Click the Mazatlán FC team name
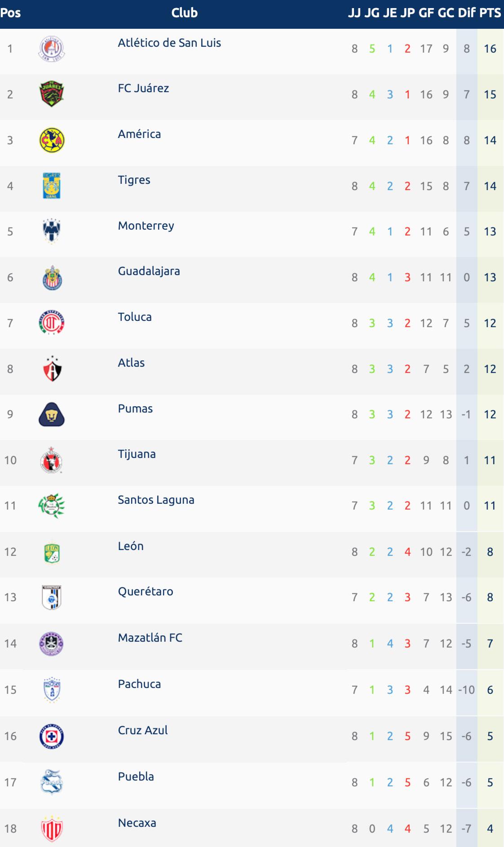 [x=150, y=638]
